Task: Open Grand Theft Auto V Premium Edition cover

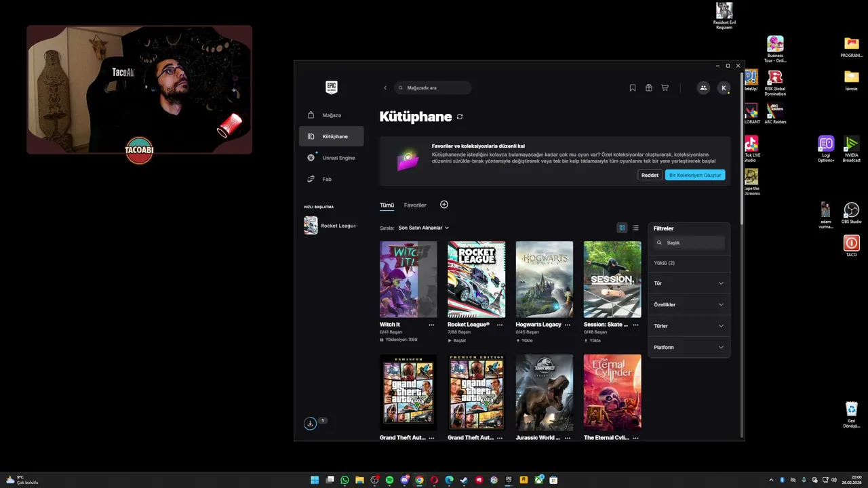Action: tap(476, 392)
